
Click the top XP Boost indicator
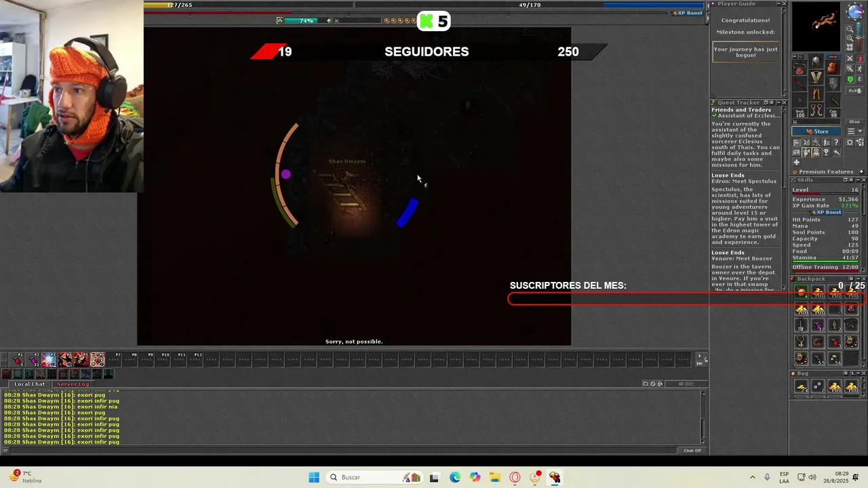pyautogui.click(x=687, y=13)
